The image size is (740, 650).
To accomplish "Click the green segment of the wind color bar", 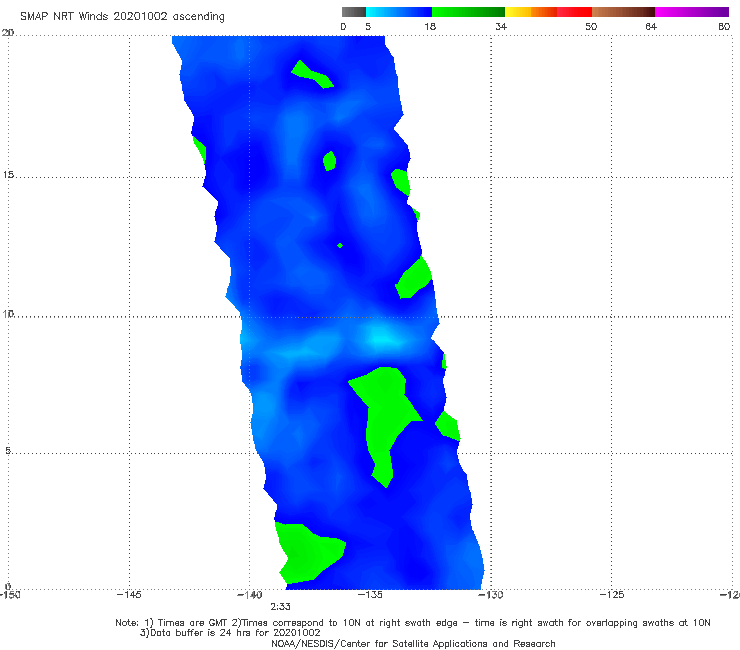I will 468,12.
